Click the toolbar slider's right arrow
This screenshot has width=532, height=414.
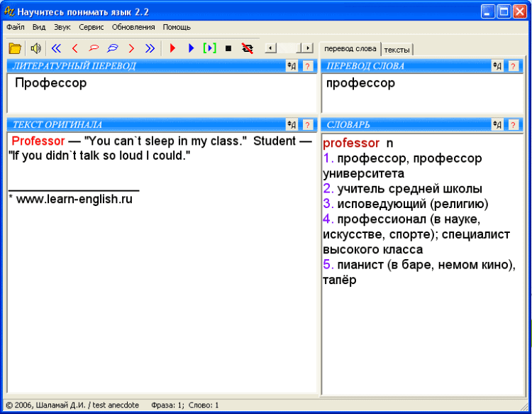(308, 48)
